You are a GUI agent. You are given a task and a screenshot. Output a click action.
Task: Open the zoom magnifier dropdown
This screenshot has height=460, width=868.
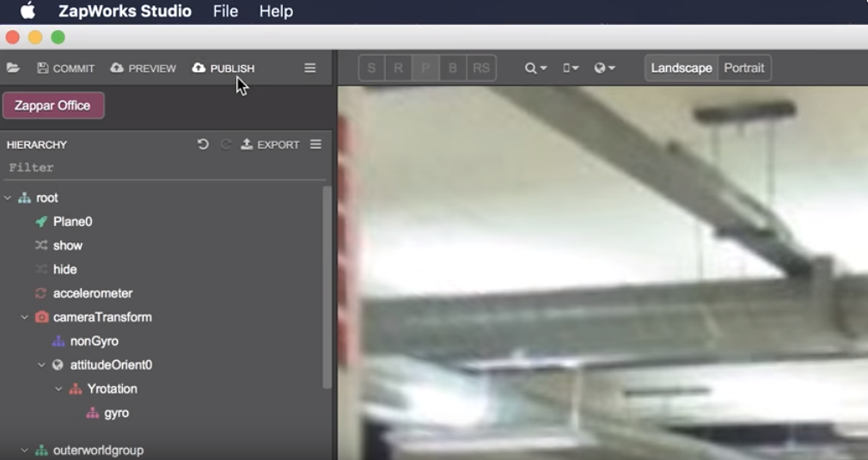tap(535, 68)
